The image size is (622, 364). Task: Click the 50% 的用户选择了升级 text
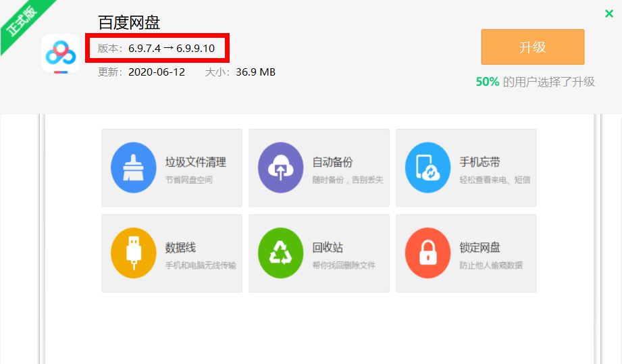(x=535, y=82)
